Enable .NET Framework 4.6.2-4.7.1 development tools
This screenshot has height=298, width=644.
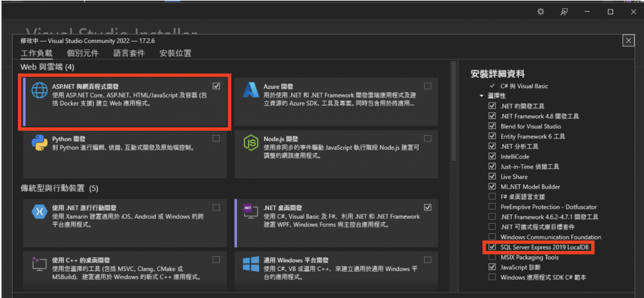coord(492,217)
